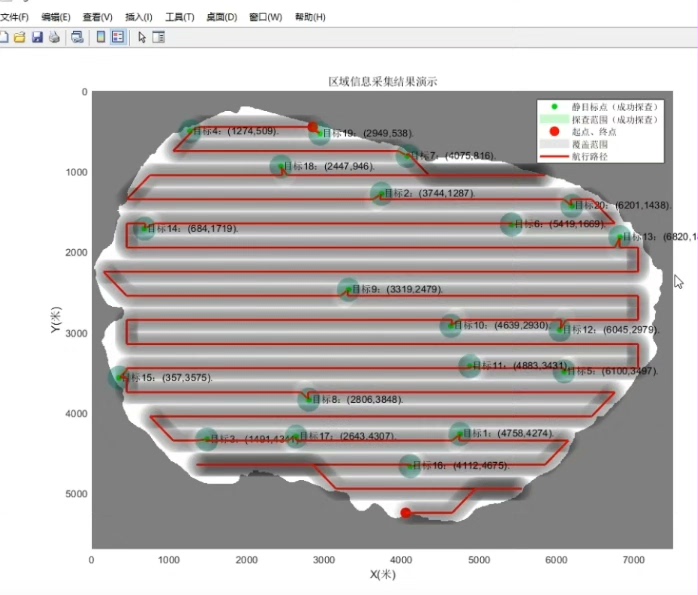Open the 编辑(E) menu
Image resolution: width=698 pixels, height=595 pixels.
point(56,17)
